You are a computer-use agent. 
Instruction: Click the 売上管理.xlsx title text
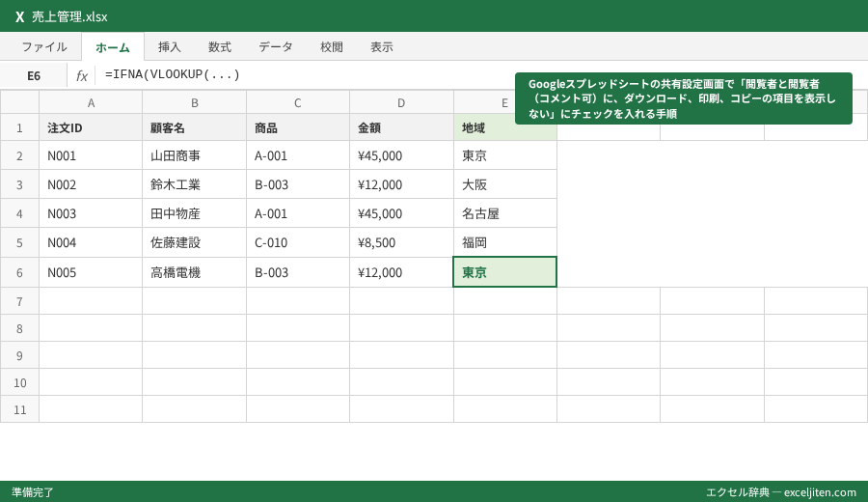[69, 17]
